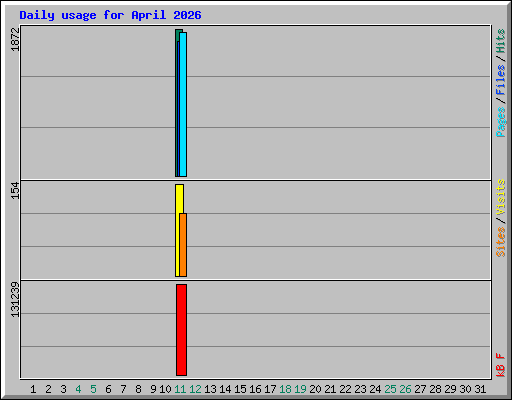Viewport: 512px width, 400px height.
Task: Click day 22 on the x-axis
Action: pos(345,389)
